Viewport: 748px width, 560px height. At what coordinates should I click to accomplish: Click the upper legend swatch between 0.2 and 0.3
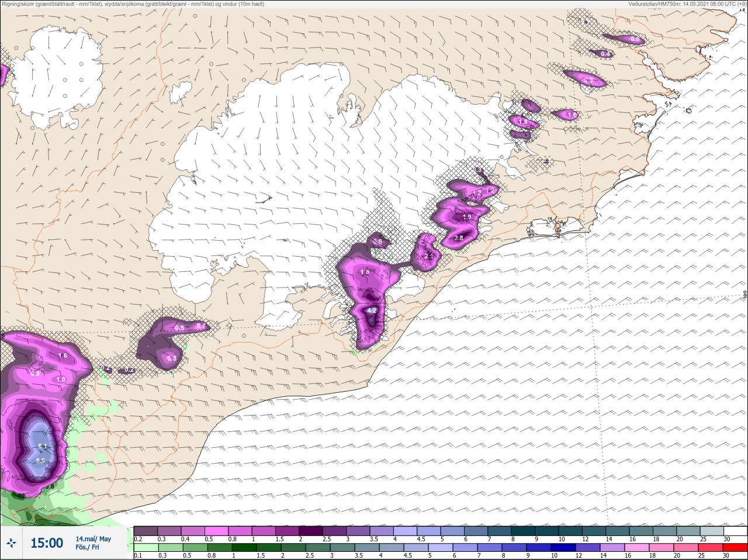point(146,531)
